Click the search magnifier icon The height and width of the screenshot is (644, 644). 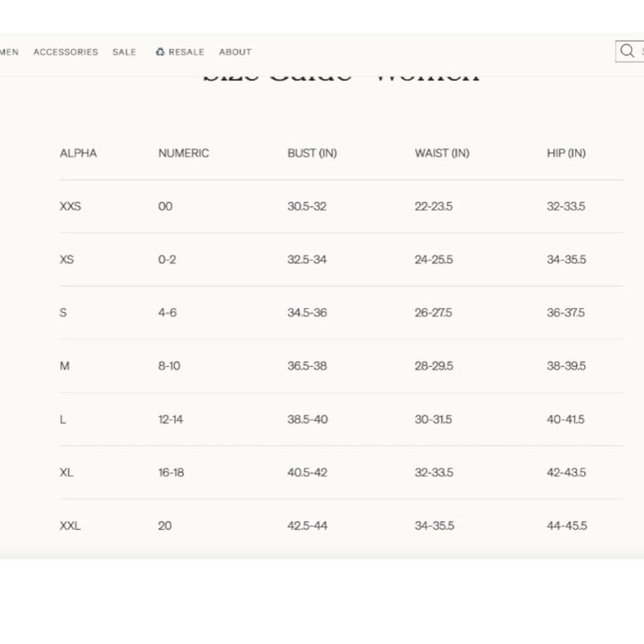627,52
